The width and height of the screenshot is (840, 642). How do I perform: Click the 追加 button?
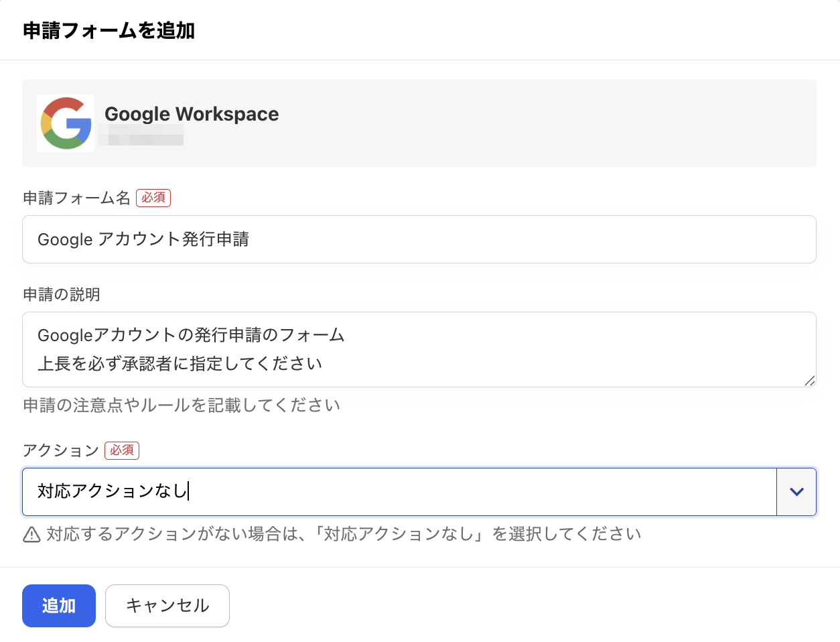[59, 606]
